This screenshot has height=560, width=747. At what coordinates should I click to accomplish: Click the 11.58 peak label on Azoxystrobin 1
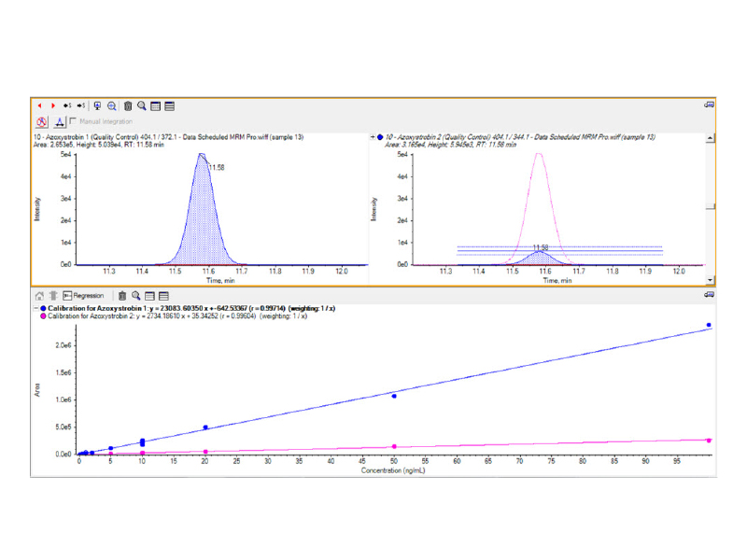point(216,168)
